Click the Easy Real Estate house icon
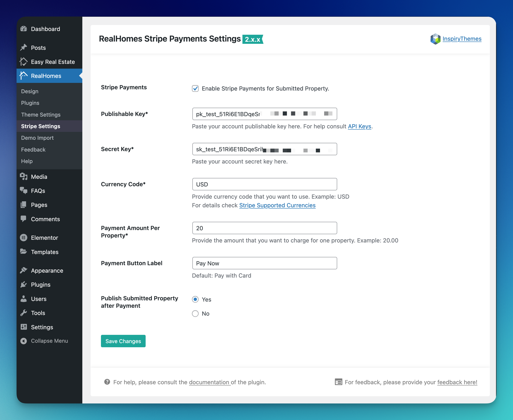Viewport: 513px width, 420px height. tap(24, 62)
